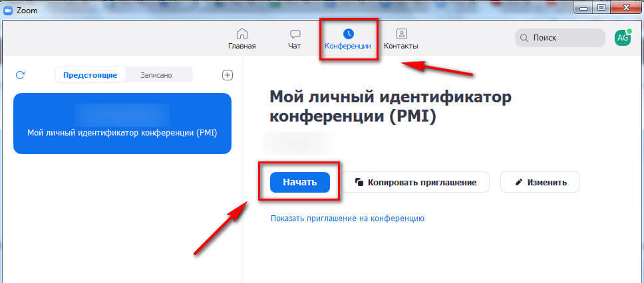Open the Главная home tab
The image size is (644, 283).
241,39
